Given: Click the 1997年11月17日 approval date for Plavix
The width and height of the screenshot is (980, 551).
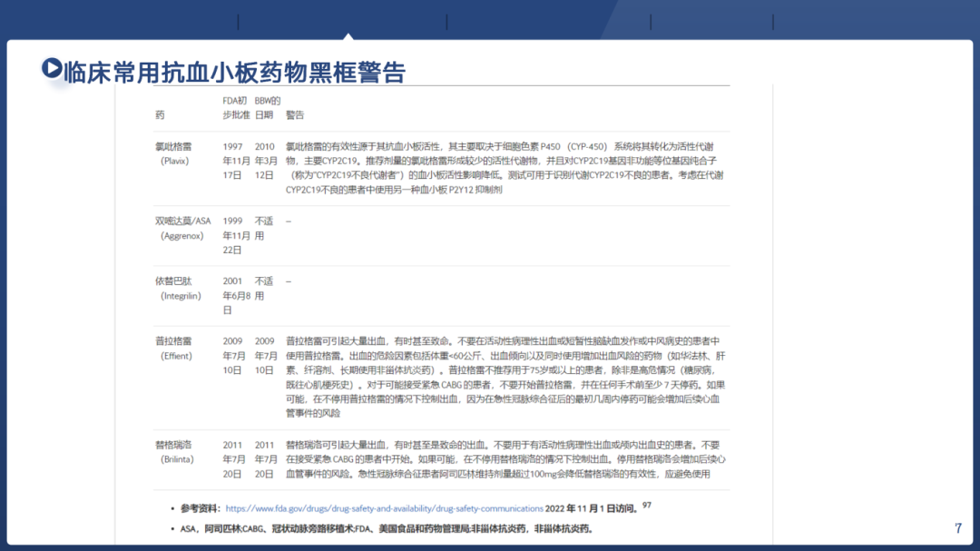Looking at the screenshot, I should point(236,161).
